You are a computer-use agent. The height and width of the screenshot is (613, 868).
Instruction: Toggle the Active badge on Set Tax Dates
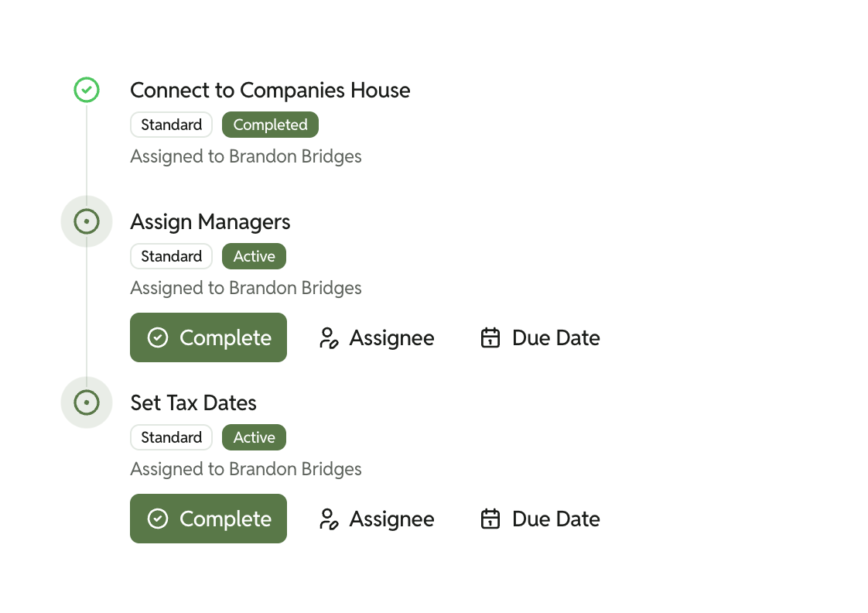254,437
